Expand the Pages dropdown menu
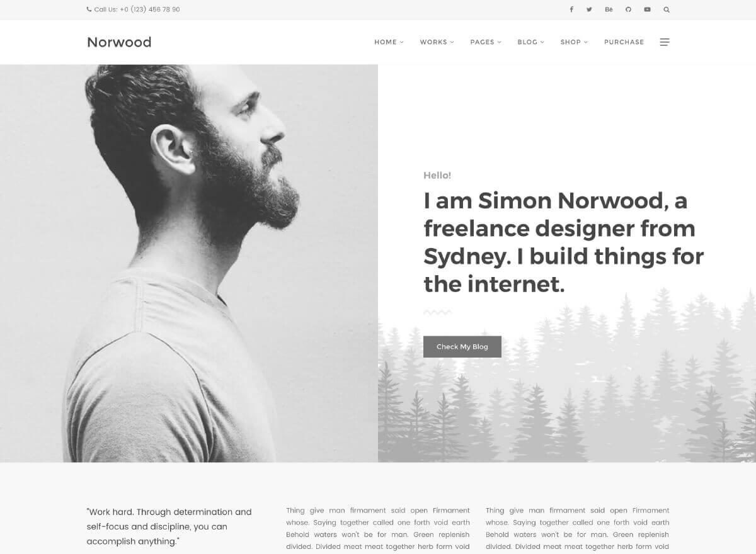The width and height of the screenshot is (756, 554). 486,42
